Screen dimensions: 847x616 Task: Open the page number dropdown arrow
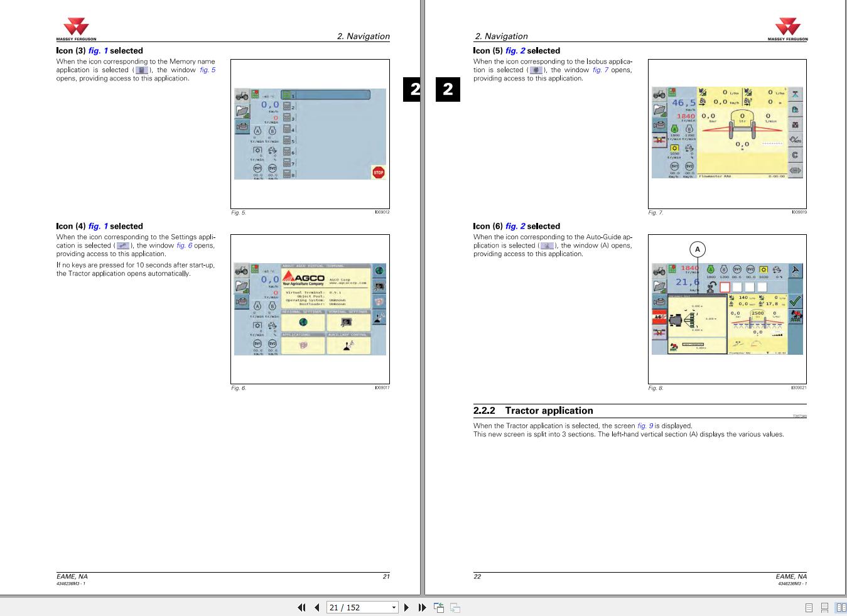394,607
